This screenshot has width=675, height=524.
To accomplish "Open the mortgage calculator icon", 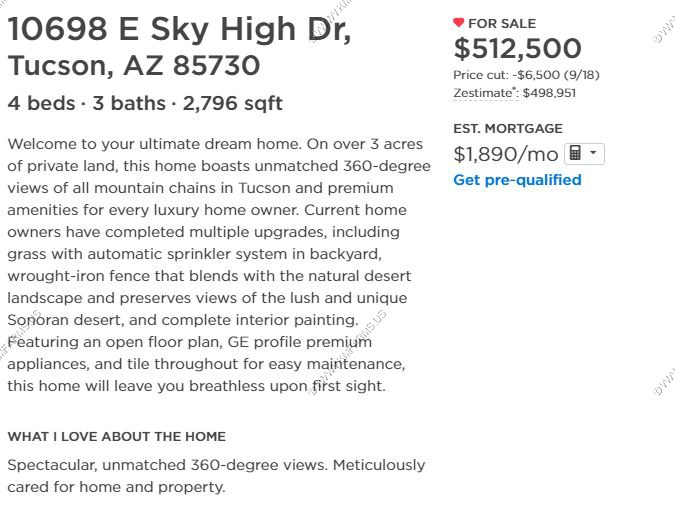I will (575, 153).
